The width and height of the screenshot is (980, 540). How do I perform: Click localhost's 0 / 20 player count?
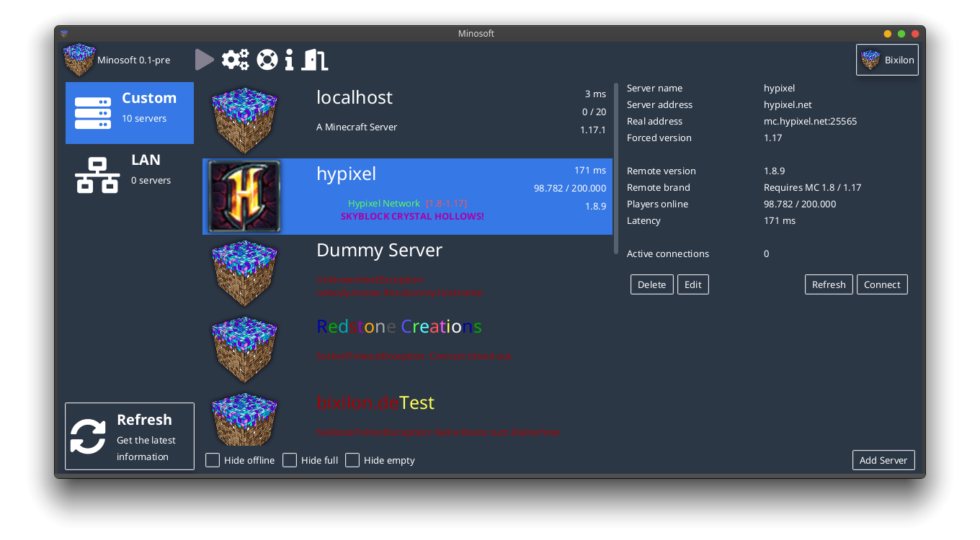tap(594, 112)
